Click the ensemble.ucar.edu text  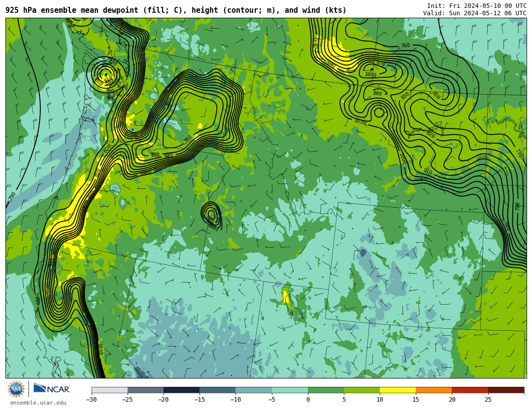pyautogui.click(x=38, y=403)
